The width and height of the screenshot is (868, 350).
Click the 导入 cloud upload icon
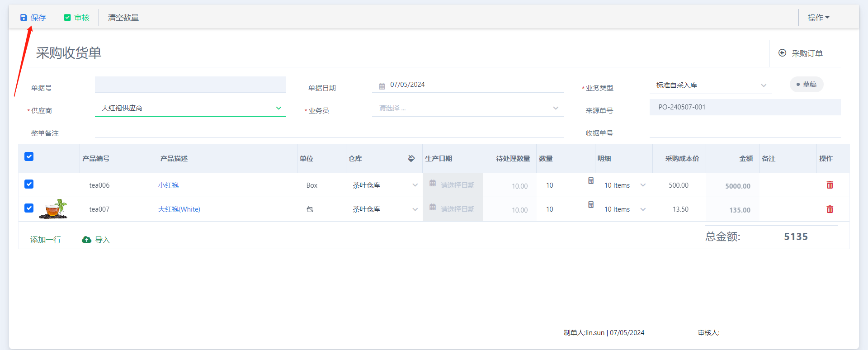click(86, 240)
